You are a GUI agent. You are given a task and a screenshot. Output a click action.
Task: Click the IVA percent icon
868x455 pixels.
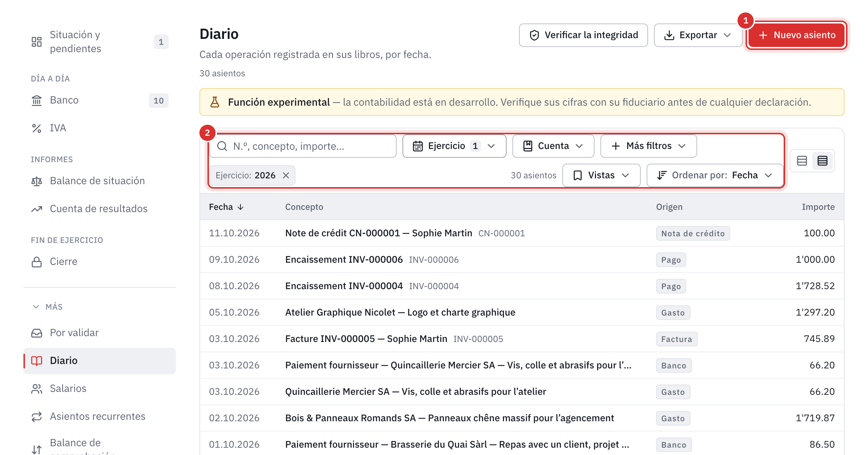click(x=37, y=128)
